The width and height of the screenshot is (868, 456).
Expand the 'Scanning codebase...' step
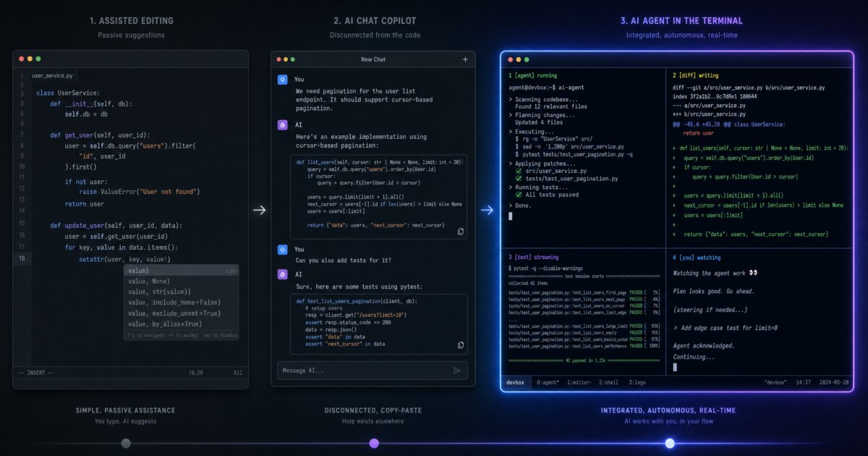point(511,98)
